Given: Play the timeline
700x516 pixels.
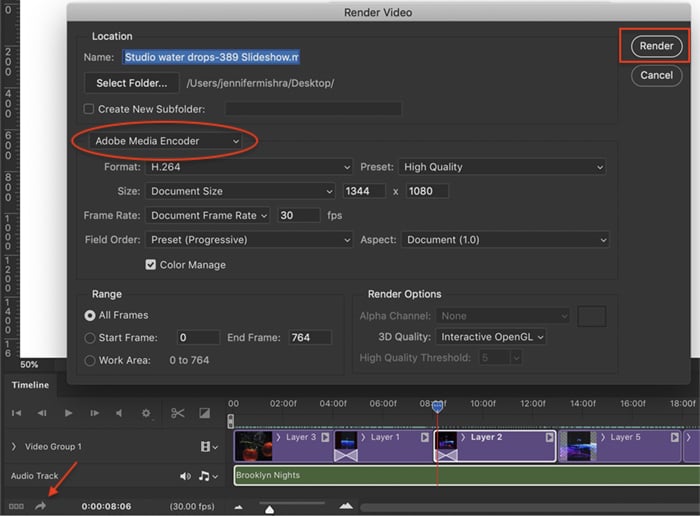Looking at the screenshot, I should 68,413.
